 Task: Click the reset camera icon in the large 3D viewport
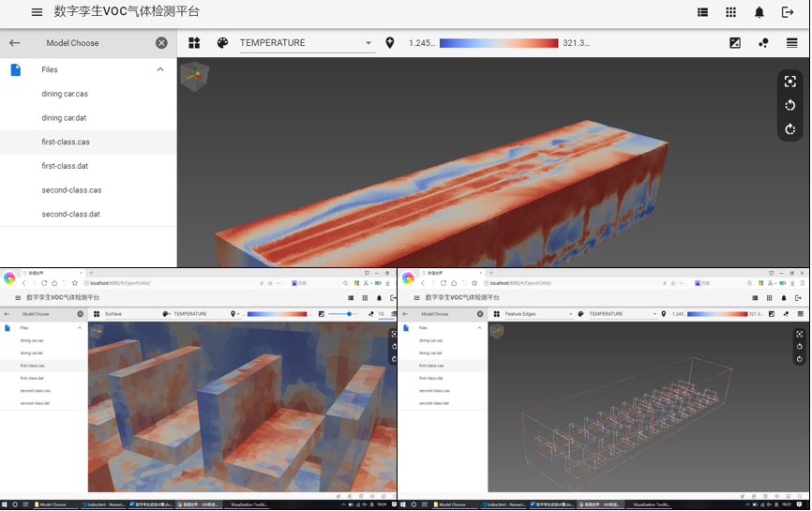coord(790,82)
